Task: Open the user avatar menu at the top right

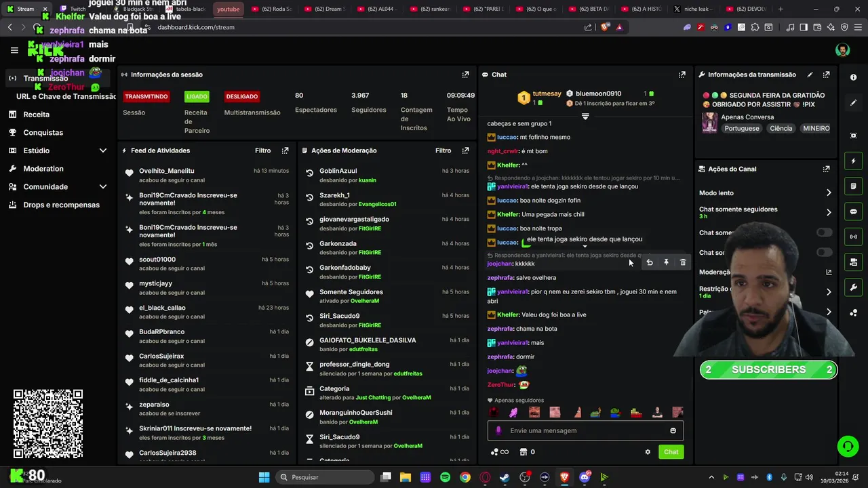Action: coord(842,50)
